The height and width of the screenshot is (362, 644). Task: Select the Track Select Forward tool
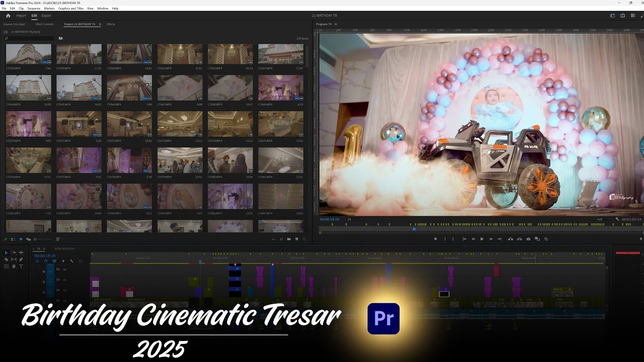click(x=14, y=252)
